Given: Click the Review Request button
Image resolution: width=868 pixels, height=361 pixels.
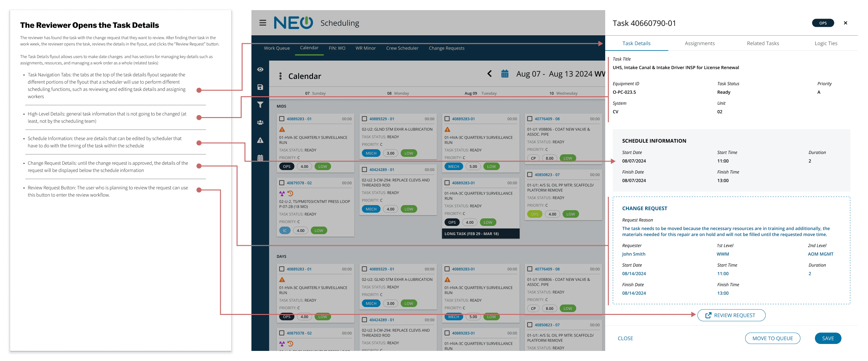Looking at the screenshot, I should coord(731,315).
